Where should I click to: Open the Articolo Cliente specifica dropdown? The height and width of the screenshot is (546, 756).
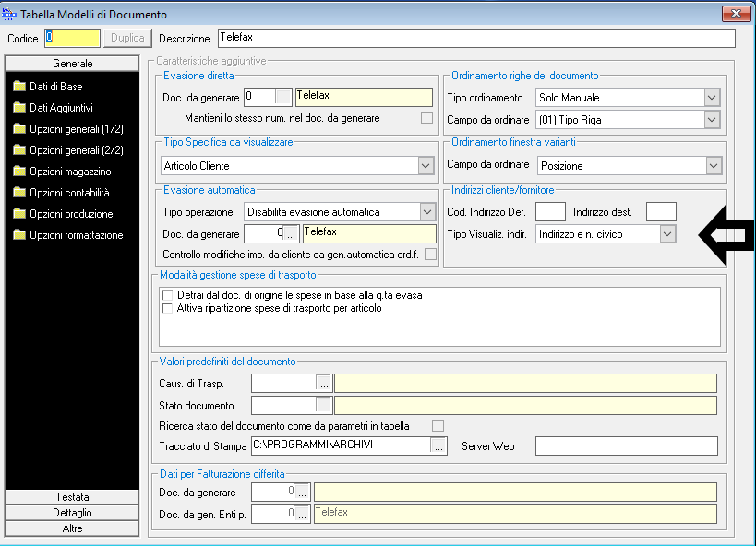pos(426,166)
